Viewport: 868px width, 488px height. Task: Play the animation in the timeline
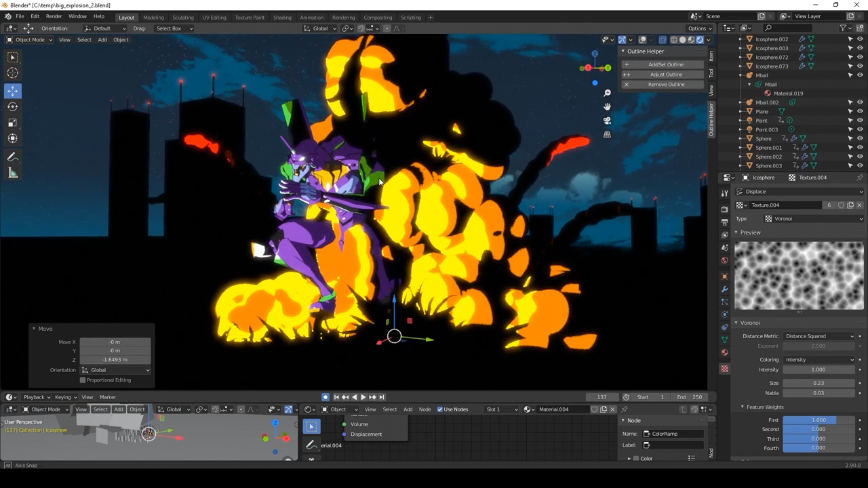coord(363,397)
